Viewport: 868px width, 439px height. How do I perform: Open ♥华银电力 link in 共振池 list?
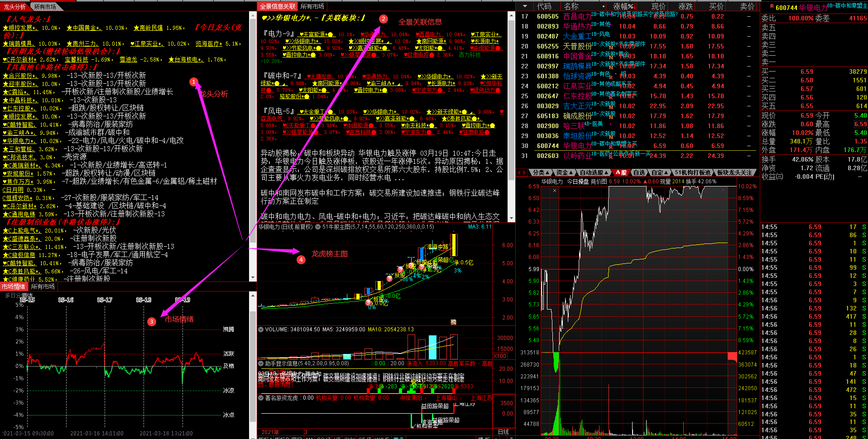[19, 141]
